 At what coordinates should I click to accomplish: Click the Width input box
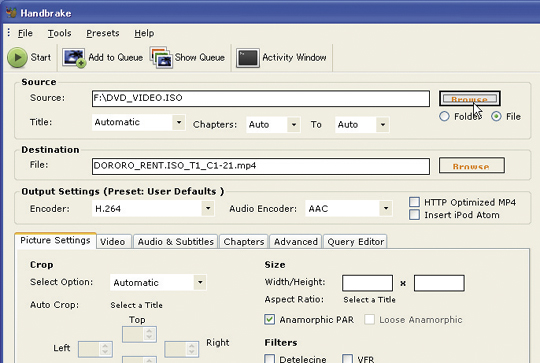[367, 283]
